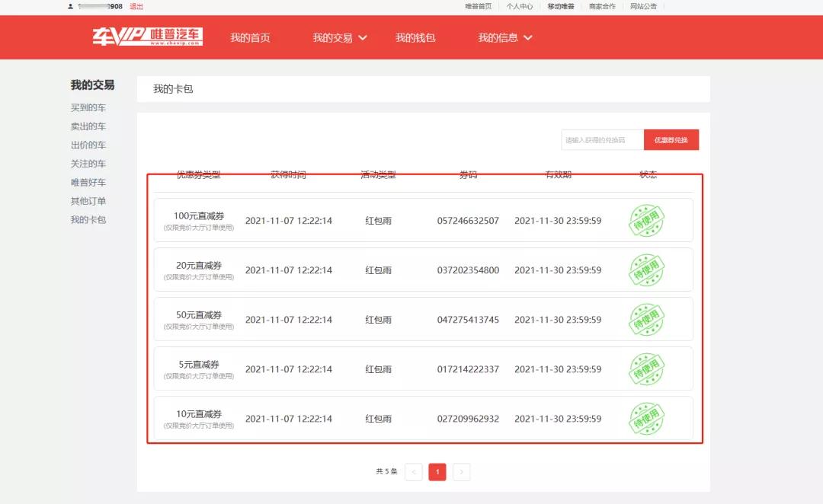Click the 10元直减券 coupon name
Screen dimensions: 823x504
pos(199,414)
